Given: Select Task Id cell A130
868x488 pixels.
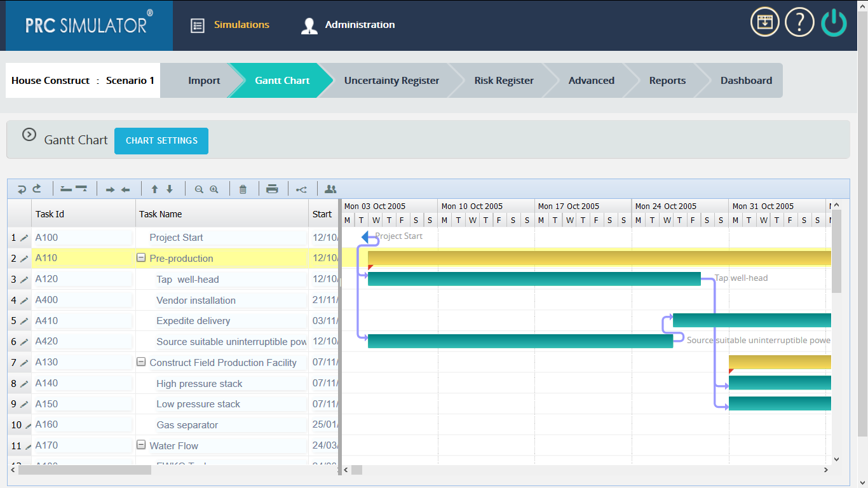Looking at the screenshot, I should 83,362.
